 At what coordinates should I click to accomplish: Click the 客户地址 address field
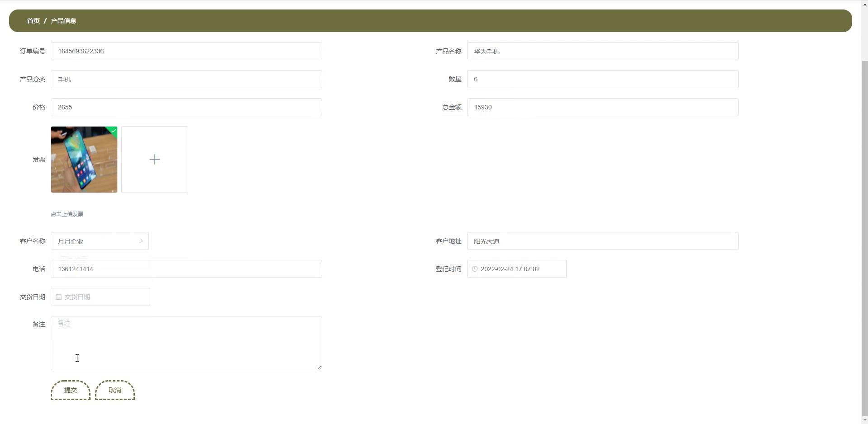tap(602, 241)
